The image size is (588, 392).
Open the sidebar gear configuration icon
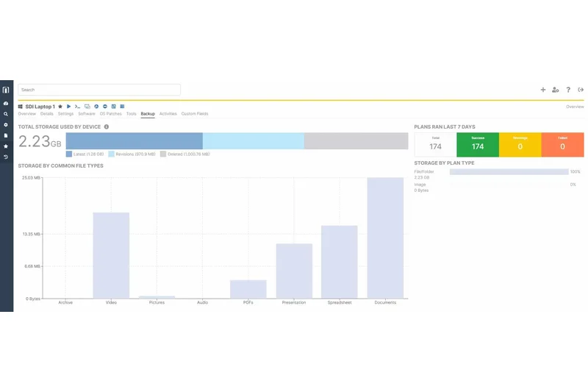pos(6,125)
